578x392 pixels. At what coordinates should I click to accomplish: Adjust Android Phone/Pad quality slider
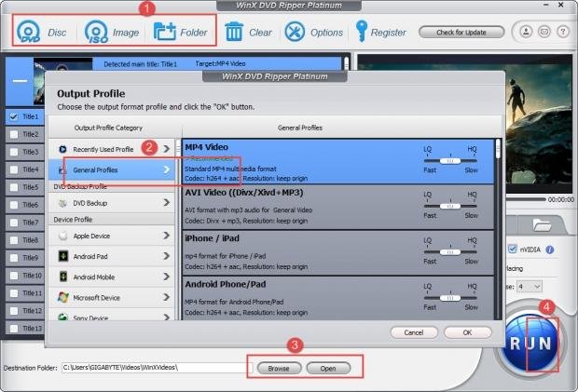click(450, 298)
